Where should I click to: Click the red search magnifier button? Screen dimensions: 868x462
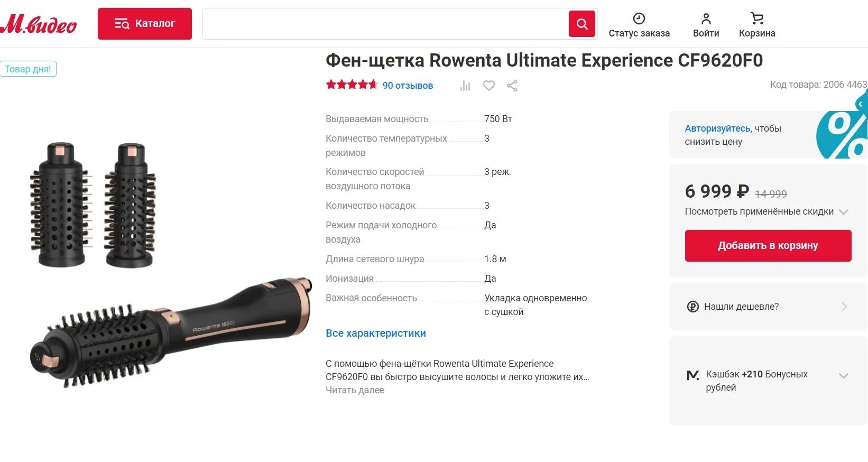581,24
